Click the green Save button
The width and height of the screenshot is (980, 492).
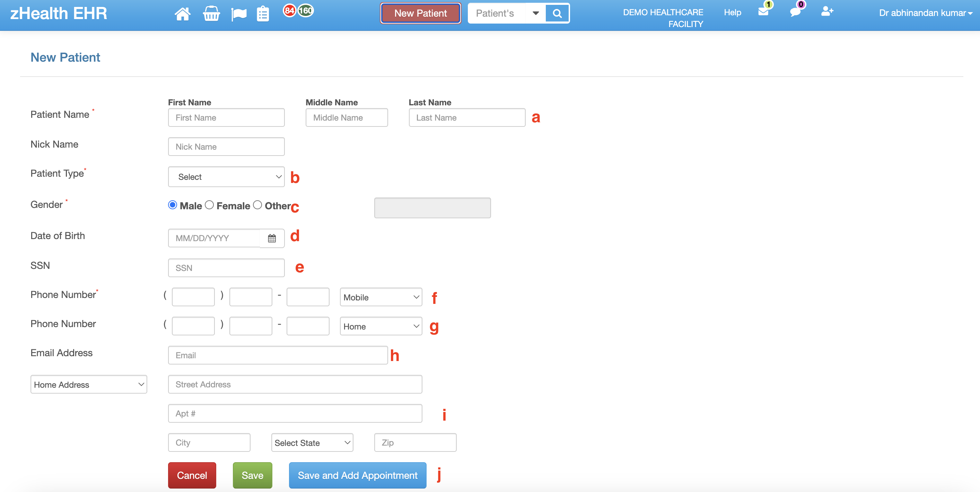click(x=252, y=474)
